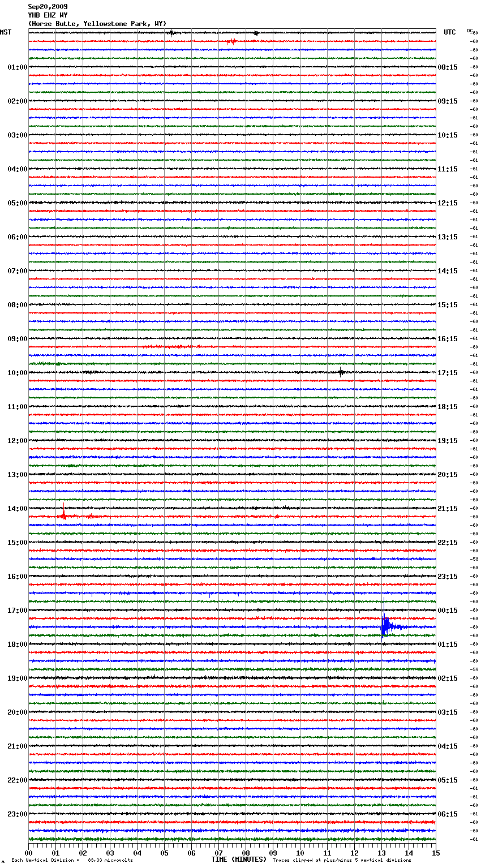Click the TIME (MINUTES) axis title
The width and height of the screenshot is (481, 868).
239,860
